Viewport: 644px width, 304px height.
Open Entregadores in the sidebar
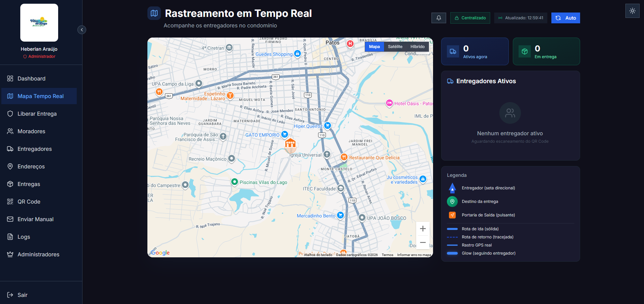(x=39, y=149)
